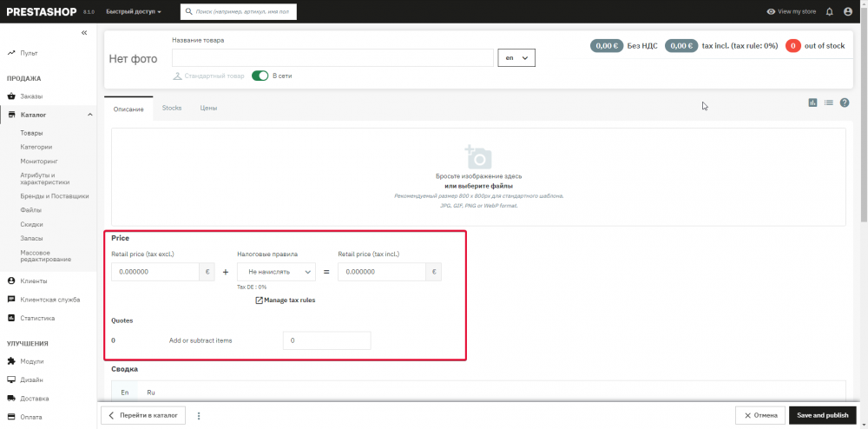Viewport: 868px width, 429px height.
Task: Open the en language selector
Action: tap(516, 57)
